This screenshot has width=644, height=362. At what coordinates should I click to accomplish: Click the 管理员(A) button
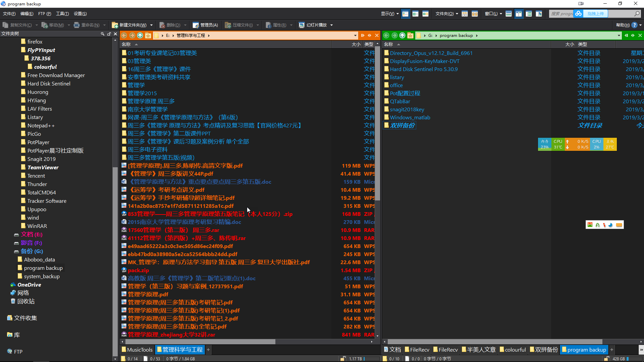(205, 25)
